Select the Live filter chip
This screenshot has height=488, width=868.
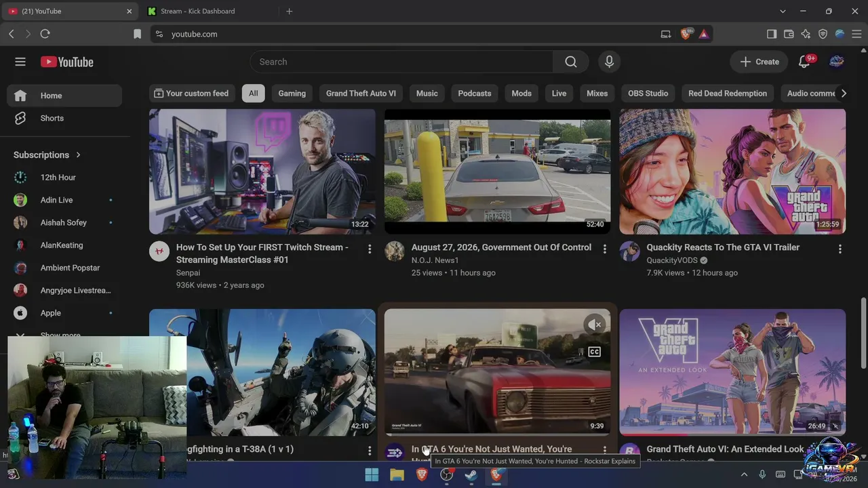point(559,94)
